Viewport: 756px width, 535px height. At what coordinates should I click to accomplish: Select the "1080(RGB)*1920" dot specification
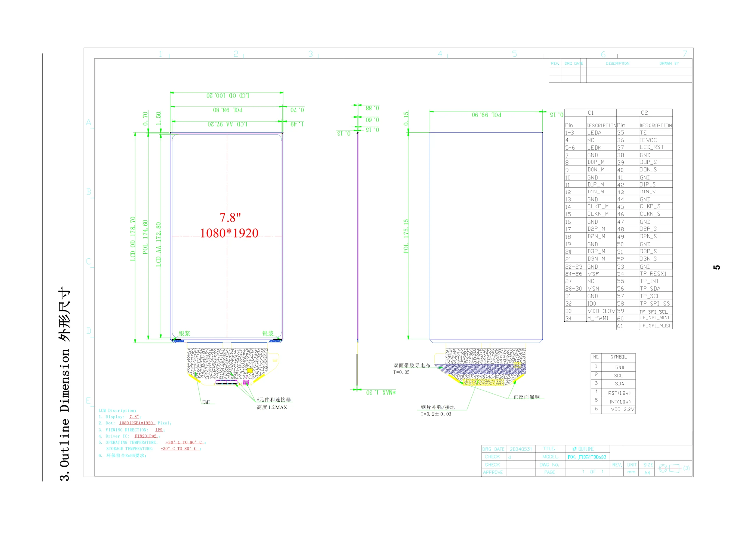136,423
